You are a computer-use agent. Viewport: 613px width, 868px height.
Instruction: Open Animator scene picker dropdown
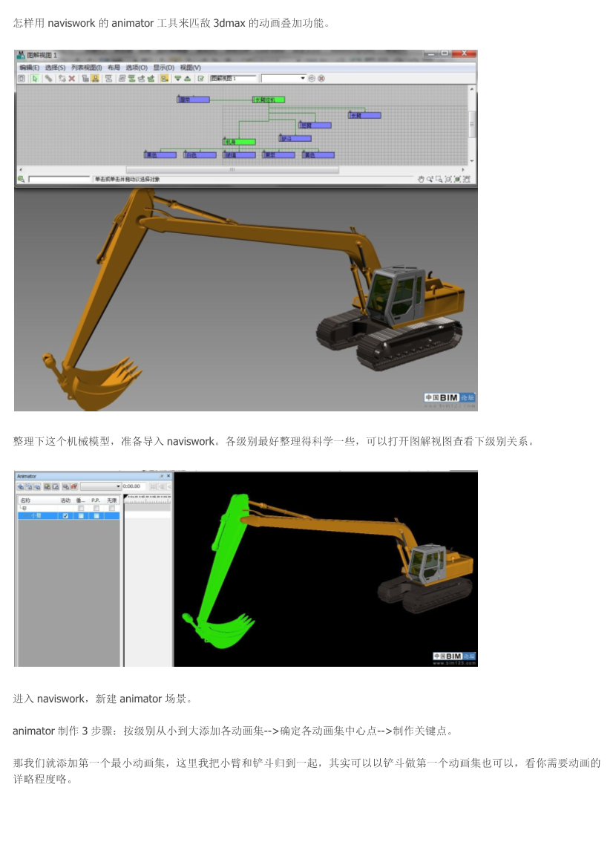click(101, 486)
